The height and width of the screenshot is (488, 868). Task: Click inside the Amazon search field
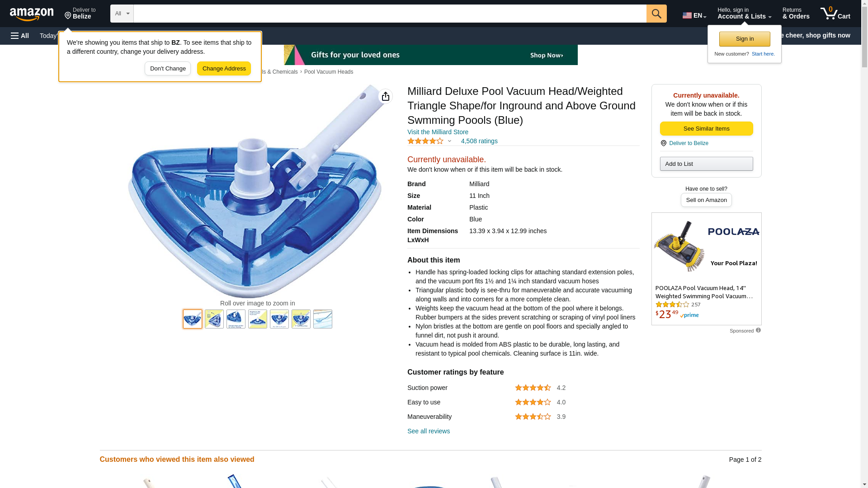click(390, 14)
